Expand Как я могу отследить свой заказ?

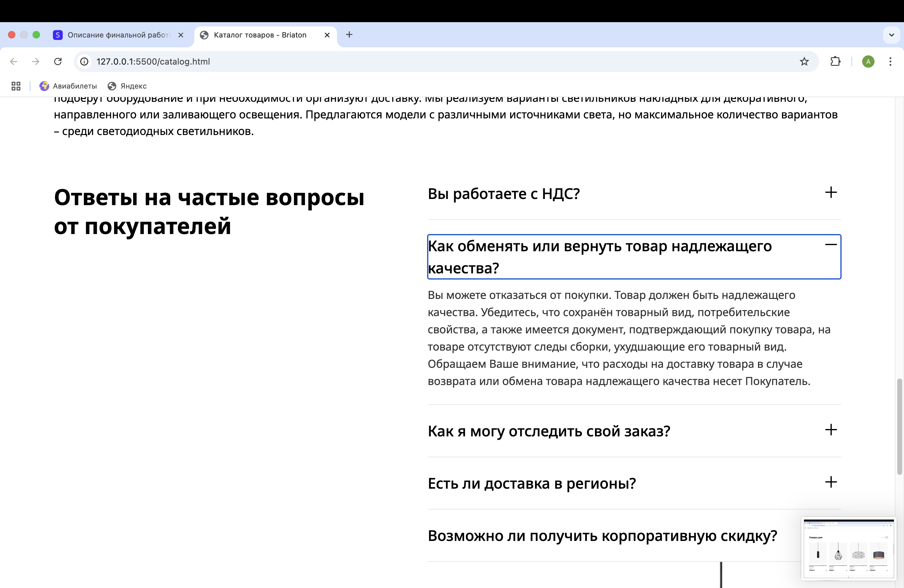[x=634, y=431]
